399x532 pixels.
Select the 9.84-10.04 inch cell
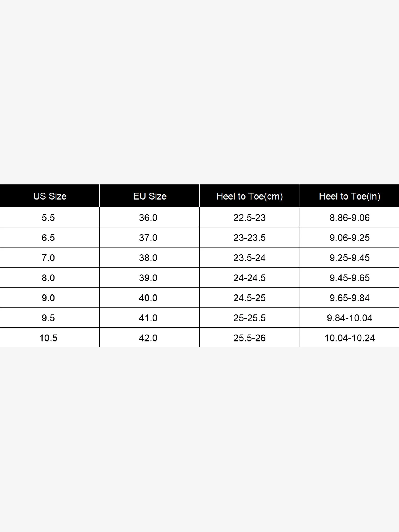pyautogui.click(x=350, y=318)
